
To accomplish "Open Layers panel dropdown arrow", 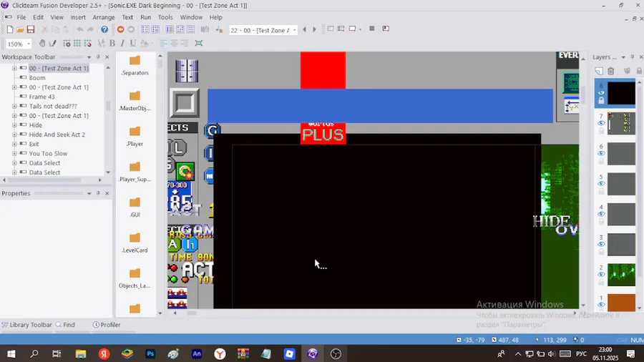I will (623, 57).
